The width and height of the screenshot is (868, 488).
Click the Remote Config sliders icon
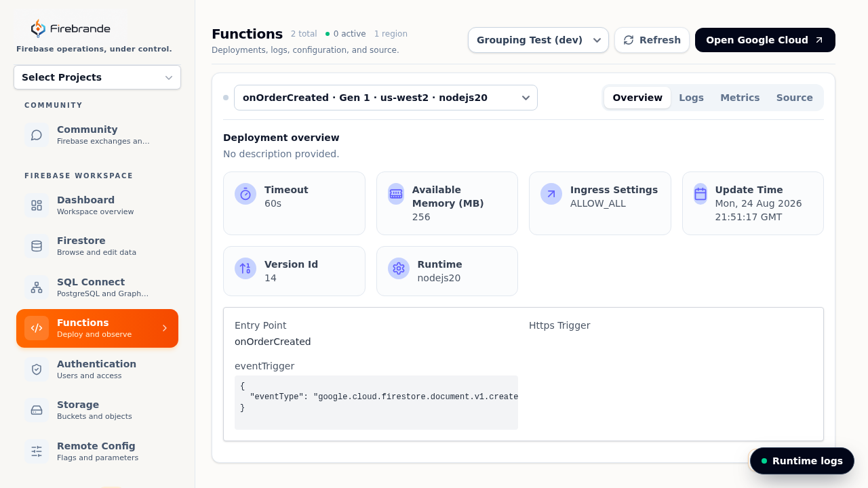click(x=37, y=451)
